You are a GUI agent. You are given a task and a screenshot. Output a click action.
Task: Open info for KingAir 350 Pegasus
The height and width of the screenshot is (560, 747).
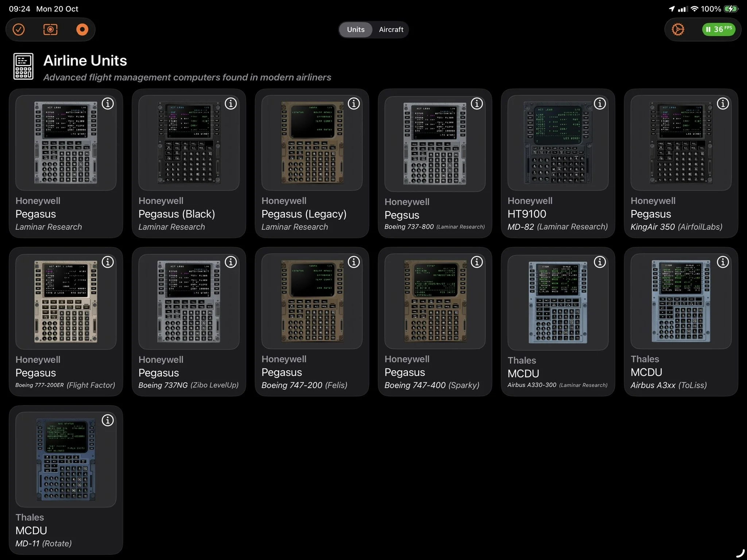click(x=723, y=104)
